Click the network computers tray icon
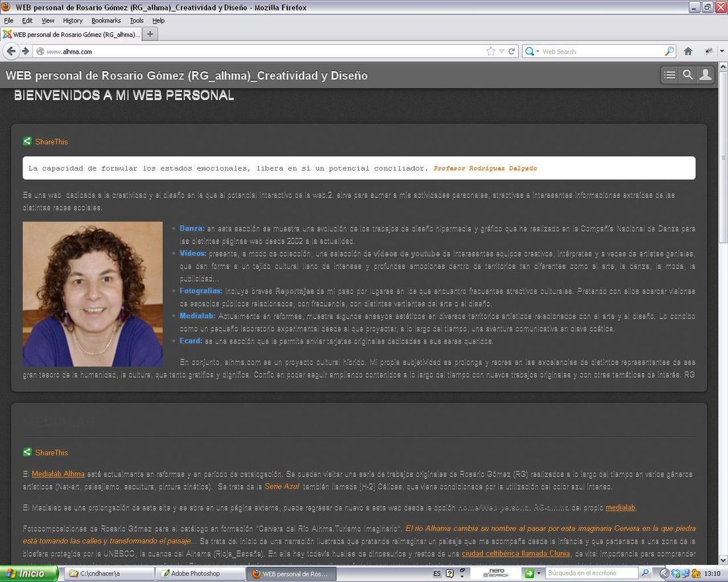The height and width of the screenshot is (582, 728). click(685, 574)
